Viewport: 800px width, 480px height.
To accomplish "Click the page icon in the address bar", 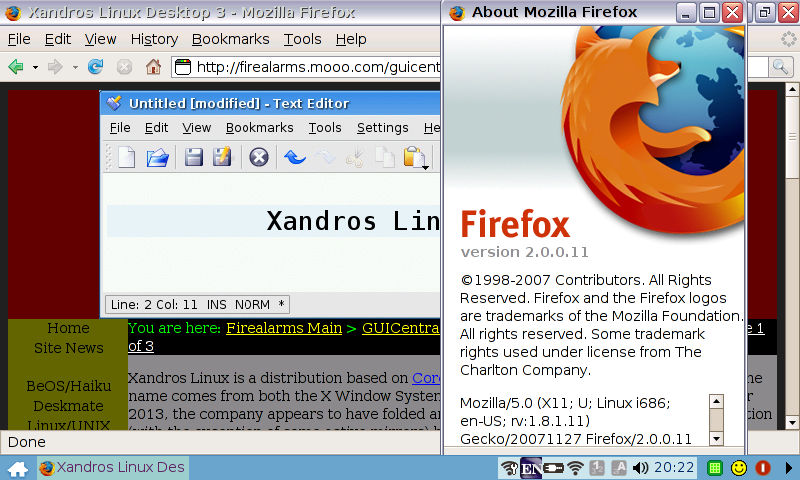I will [x=183, y=67].
